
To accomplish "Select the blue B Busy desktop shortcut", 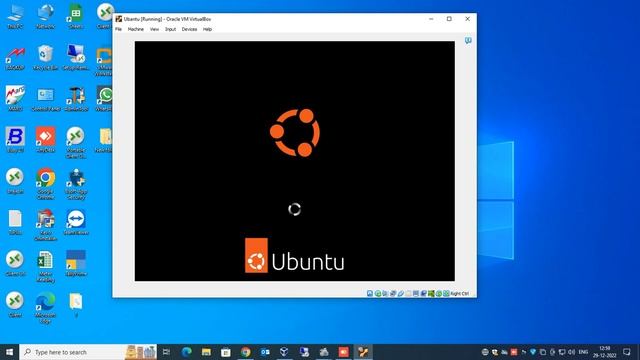I will pos(15,140).
